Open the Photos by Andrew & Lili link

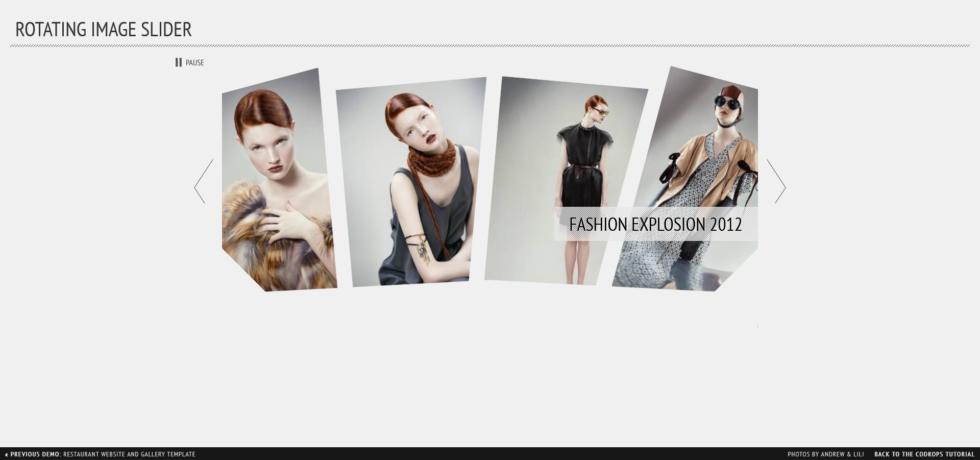pyautogui.click(x=825, y=454)
